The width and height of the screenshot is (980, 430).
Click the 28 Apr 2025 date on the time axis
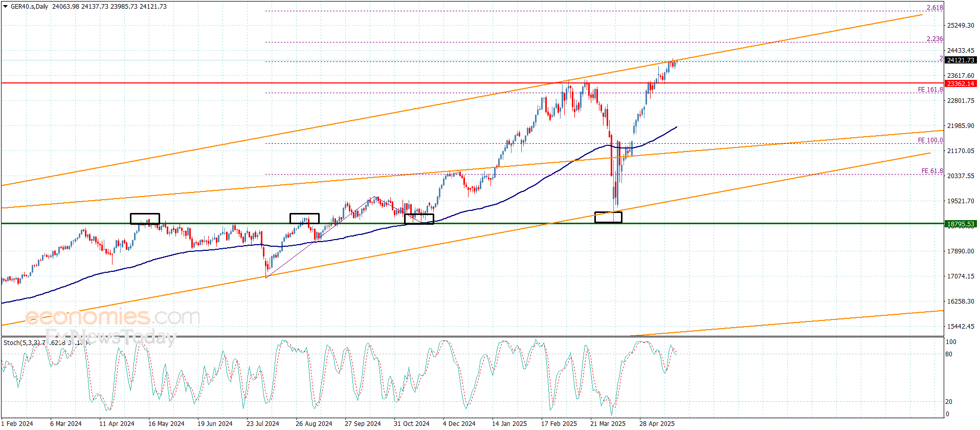pyautogui.click(x=657, y=423)
